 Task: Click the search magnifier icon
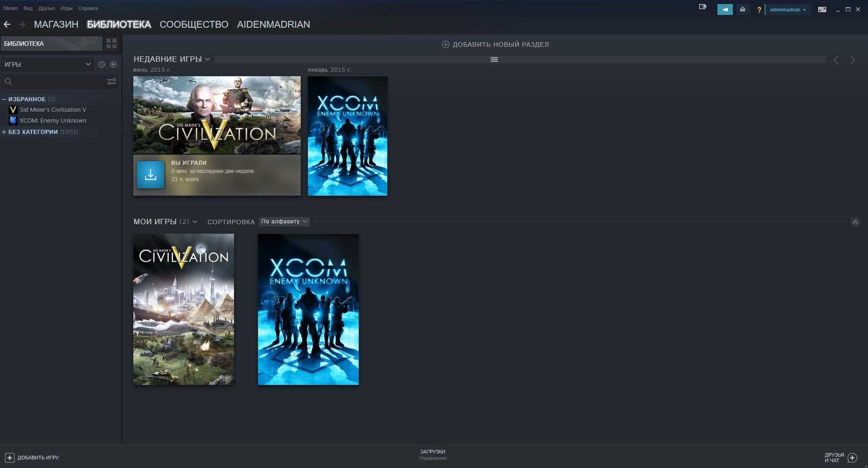pyautogui.click(x=8, y=82)
